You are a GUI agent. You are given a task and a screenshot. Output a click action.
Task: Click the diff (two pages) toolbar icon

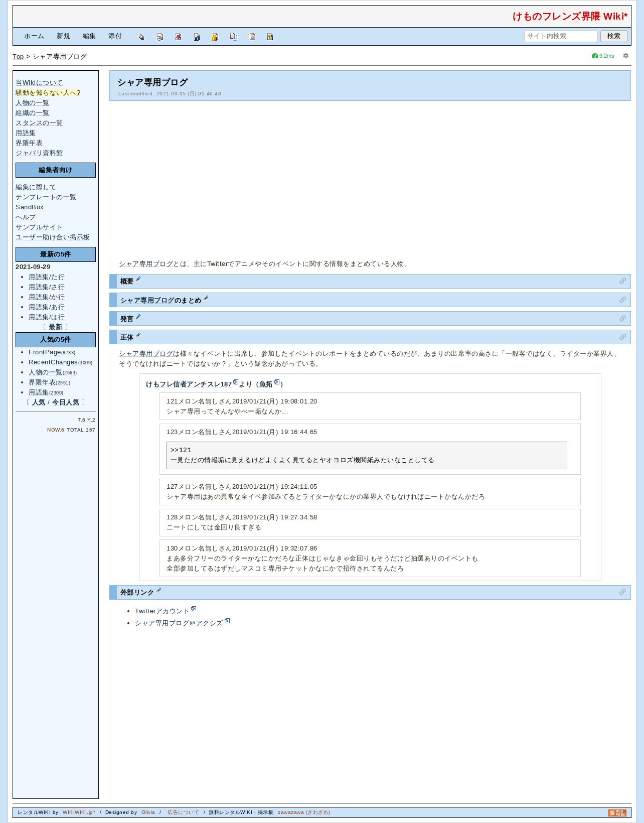click(141, 37)
